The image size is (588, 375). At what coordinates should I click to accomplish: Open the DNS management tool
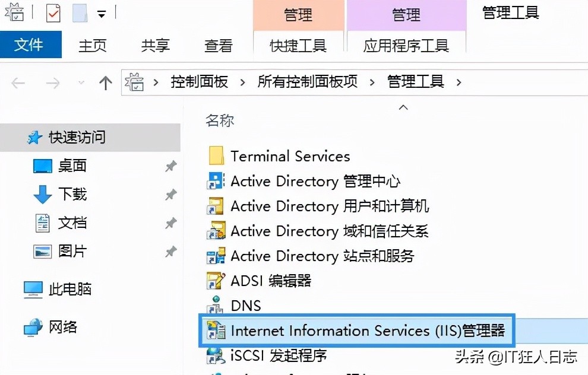[245, 306]
